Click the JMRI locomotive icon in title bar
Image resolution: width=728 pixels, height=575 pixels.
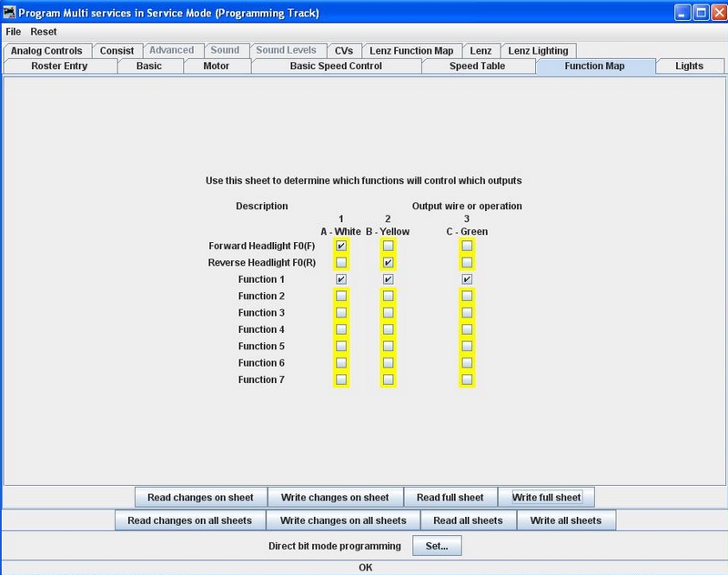pos(9,13)
